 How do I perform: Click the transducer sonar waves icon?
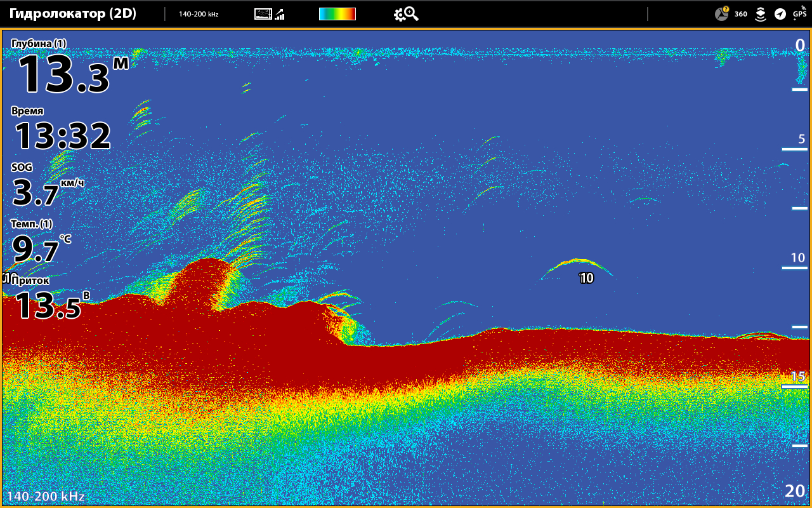761,14
